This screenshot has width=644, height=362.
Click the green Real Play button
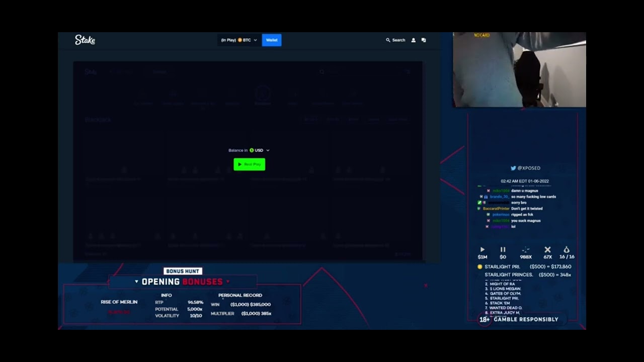point(249,164)
